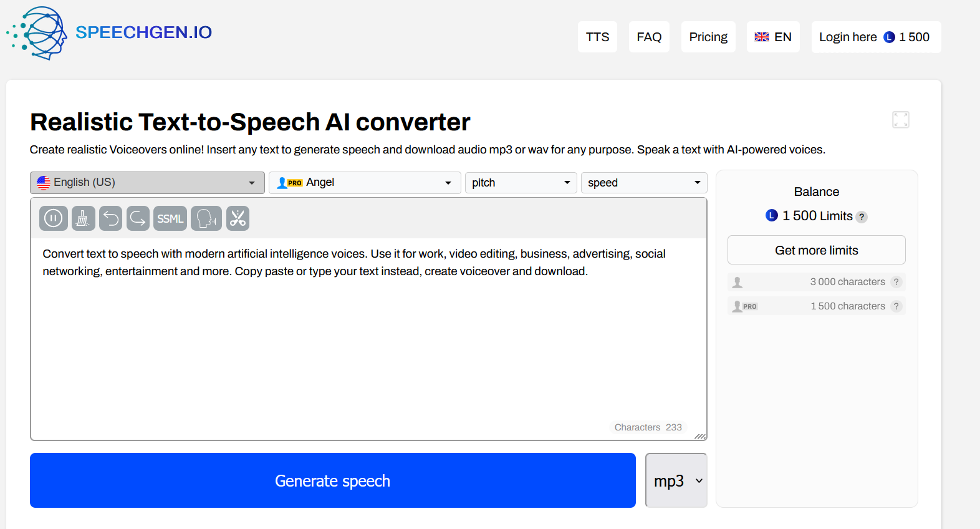This screenshot has width=980, height=529.
Task: Click the SpeechGen head logo icon
Action: coord(37,33)
